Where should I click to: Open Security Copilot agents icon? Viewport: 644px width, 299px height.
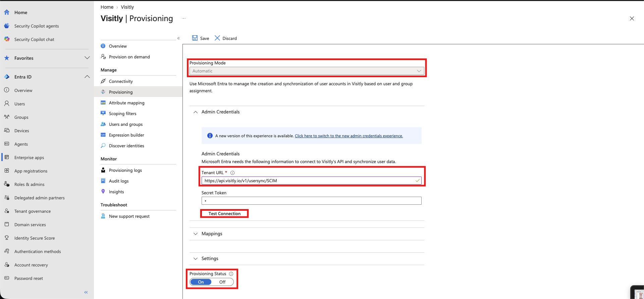tap(7, 26)
